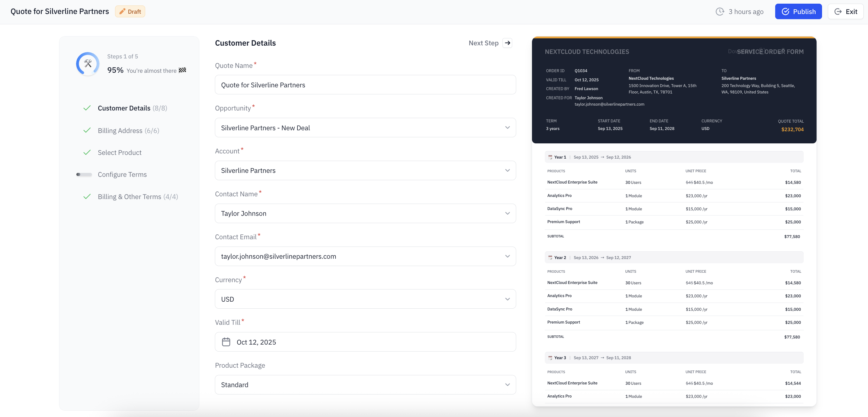
Task: Go to the Select Product step
Action: point(120,152)
